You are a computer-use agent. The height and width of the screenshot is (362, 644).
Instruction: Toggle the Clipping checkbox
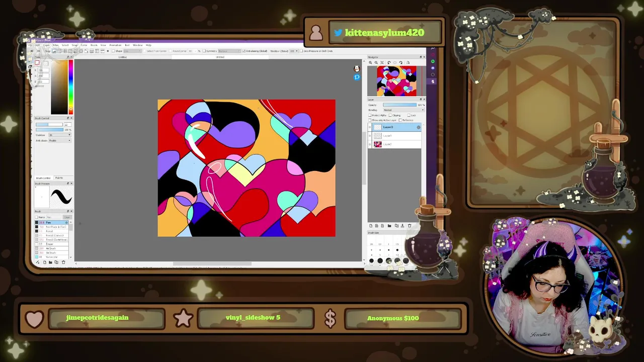pos(390,115)
